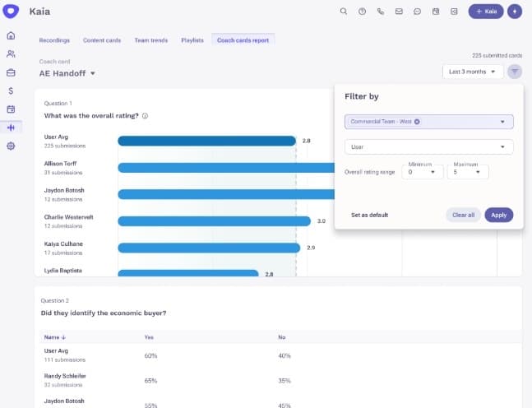This screenshot has height=408, width=532.
Task: Switch to the Recordings tab
Action: pos(54,39)
